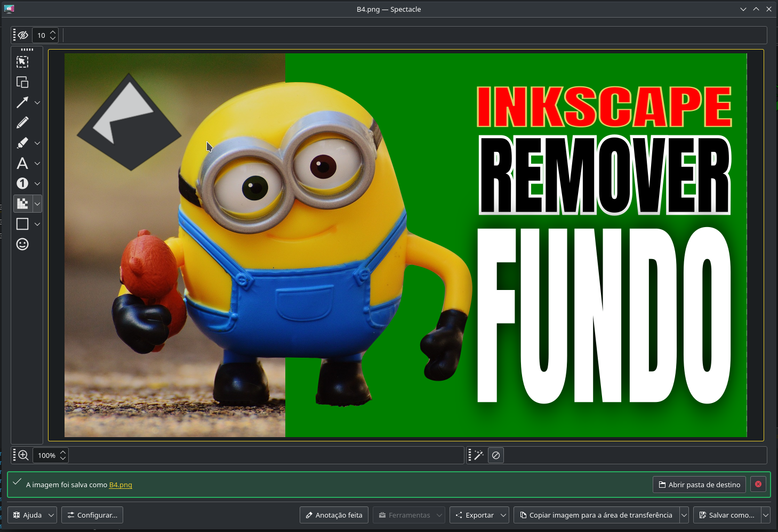The image size is (778, 532).
Task: Click the disabled Ferramentas button
Action: pyautogui.click(x=409, y=515)
